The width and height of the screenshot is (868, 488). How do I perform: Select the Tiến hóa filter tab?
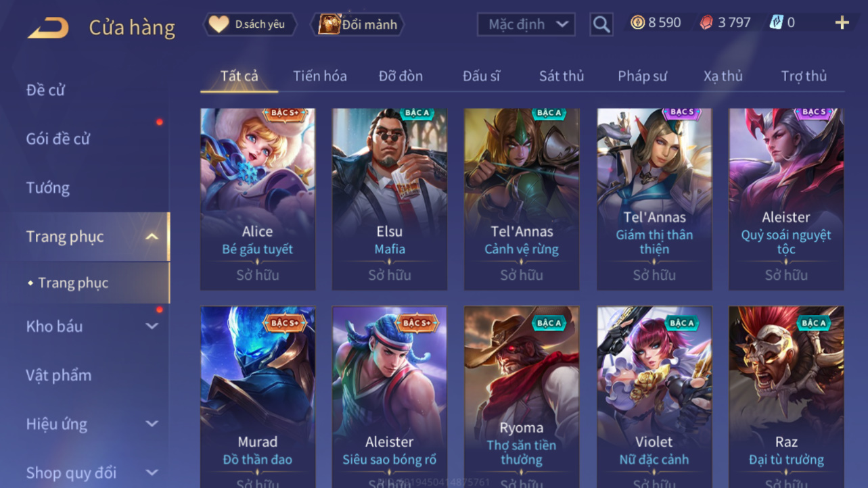(320, 76)
